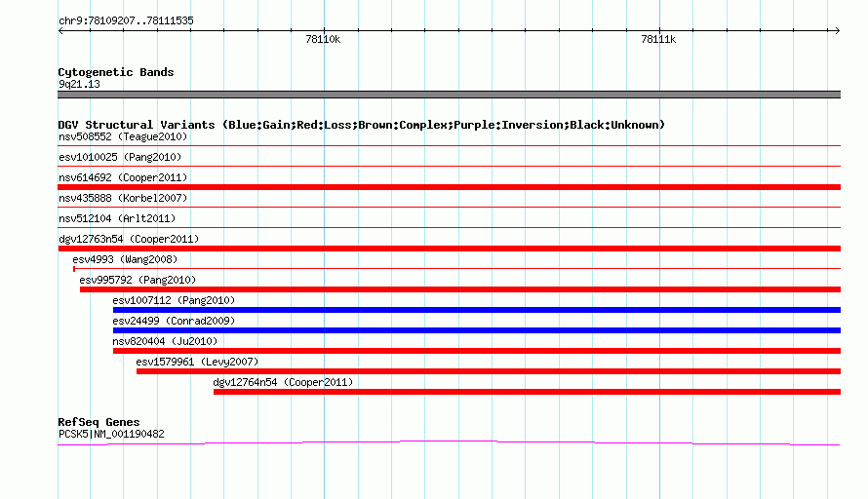Image resolution: width=868 pixels, height=499 pixels.
Task: Open the esv1579961 (Levy2007) label
Action: point(197,362)
